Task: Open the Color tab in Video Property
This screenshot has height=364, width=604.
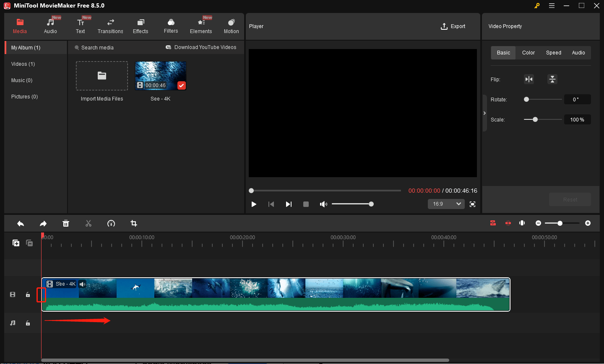Action: point(528,53)
